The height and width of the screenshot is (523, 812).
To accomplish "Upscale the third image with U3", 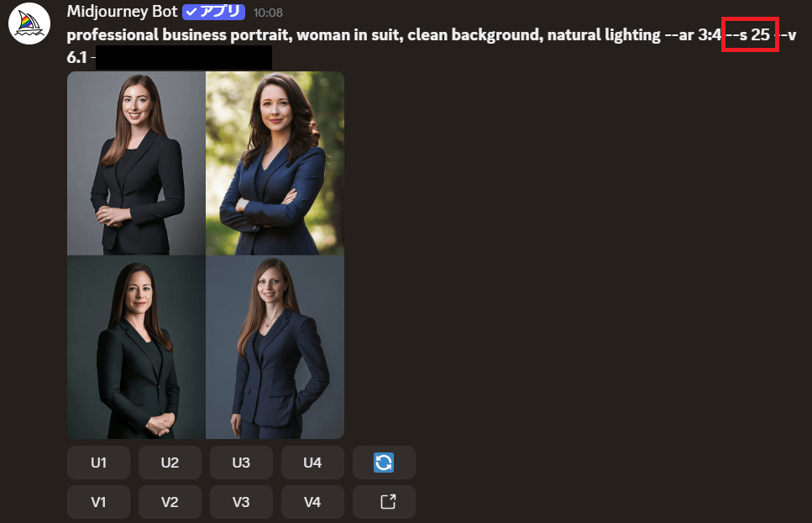I will [241, 463].
